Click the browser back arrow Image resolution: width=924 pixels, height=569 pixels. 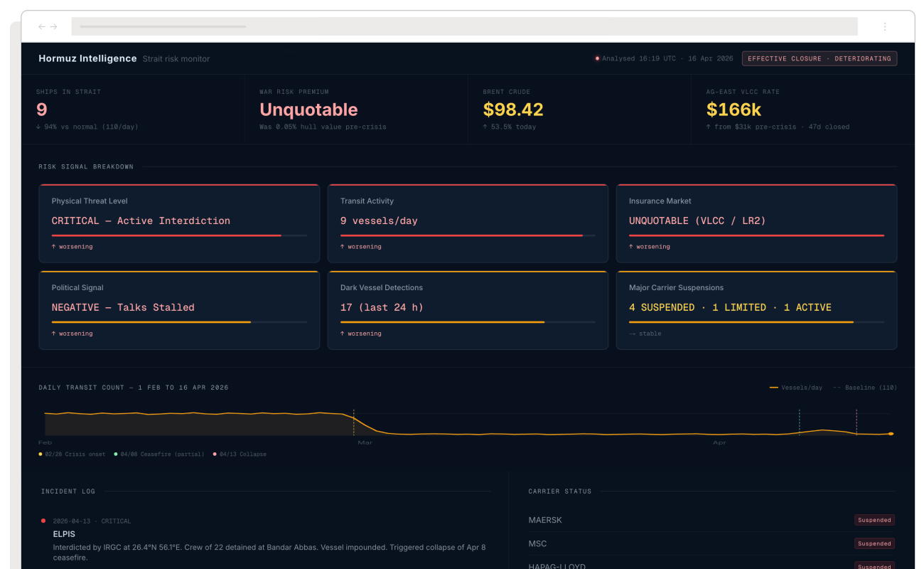point(41,26)
